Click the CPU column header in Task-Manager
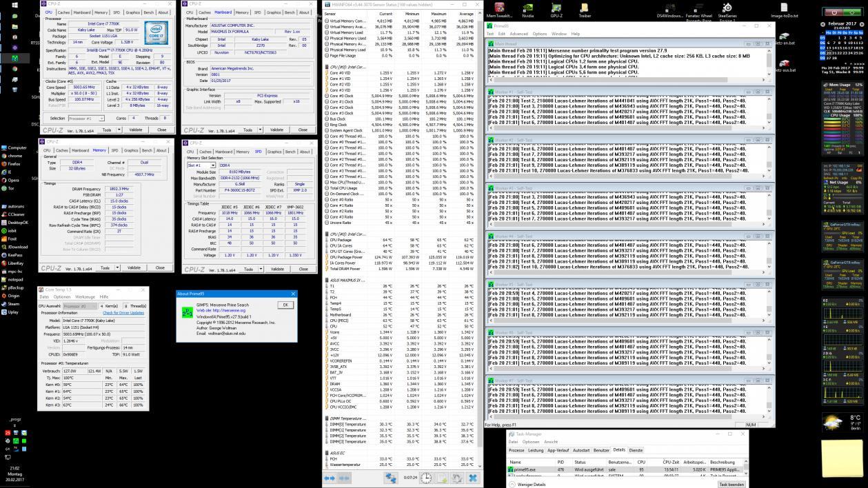This screenshot has width=868, height=488. (x=641, y=462)
